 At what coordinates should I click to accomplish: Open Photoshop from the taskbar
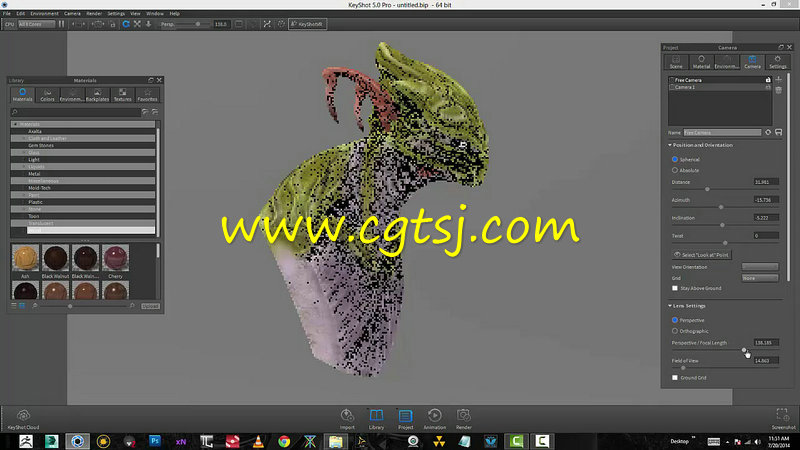155,441
